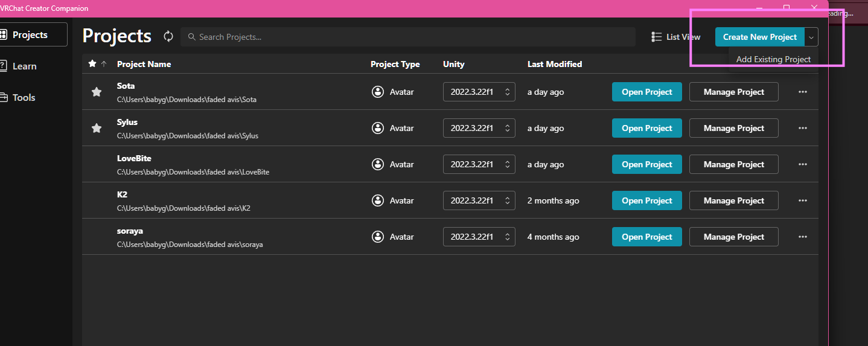Image resolution: width=868 pixels, height=346 pixels.
Task: Click the Avatar type icon for soraya
Action: pos(378,237)
